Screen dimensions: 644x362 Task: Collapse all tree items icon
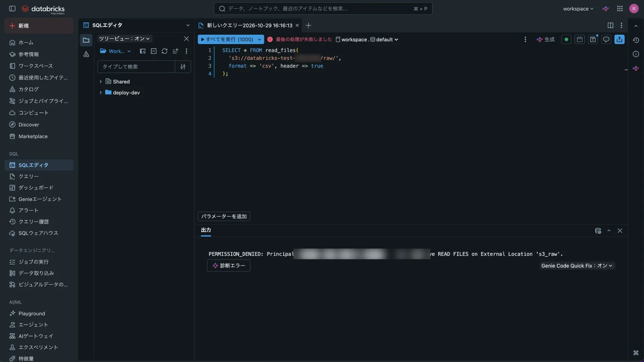click(154, 51)
